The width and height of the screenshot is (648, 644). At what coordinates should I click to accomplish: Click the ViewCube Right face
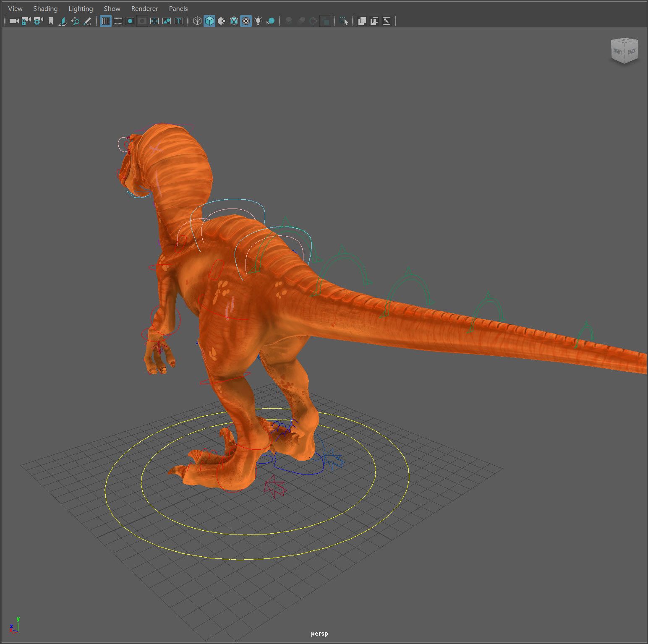click(617, 52)
